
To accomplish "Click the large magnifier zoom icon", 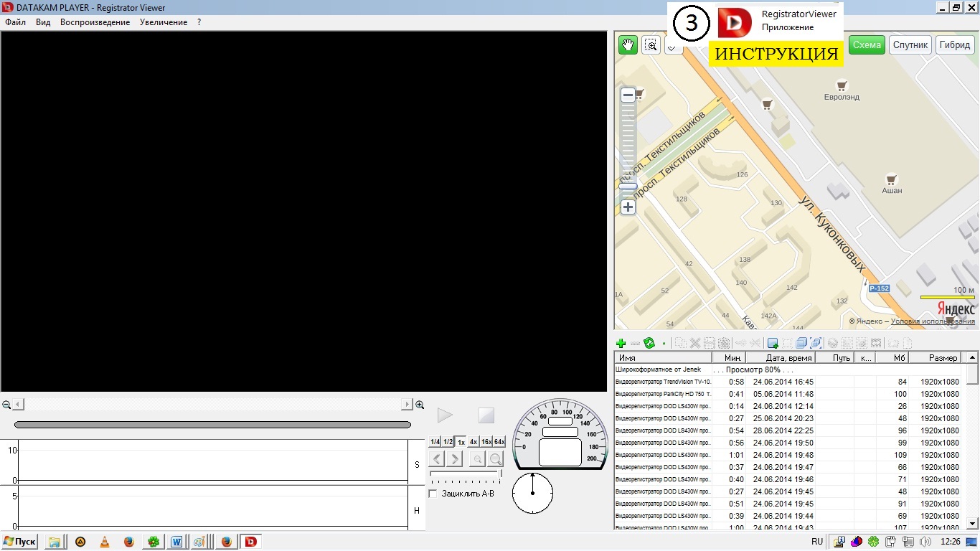I will 495,459.
